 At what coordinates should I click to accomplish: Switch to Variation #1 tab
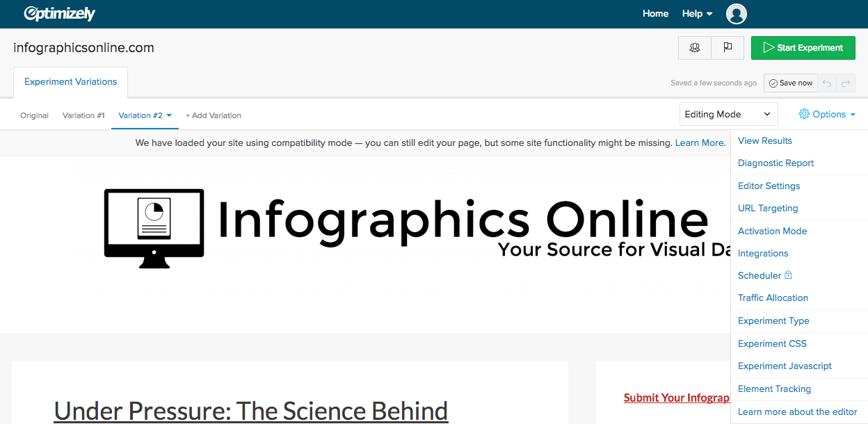(83, 115)
